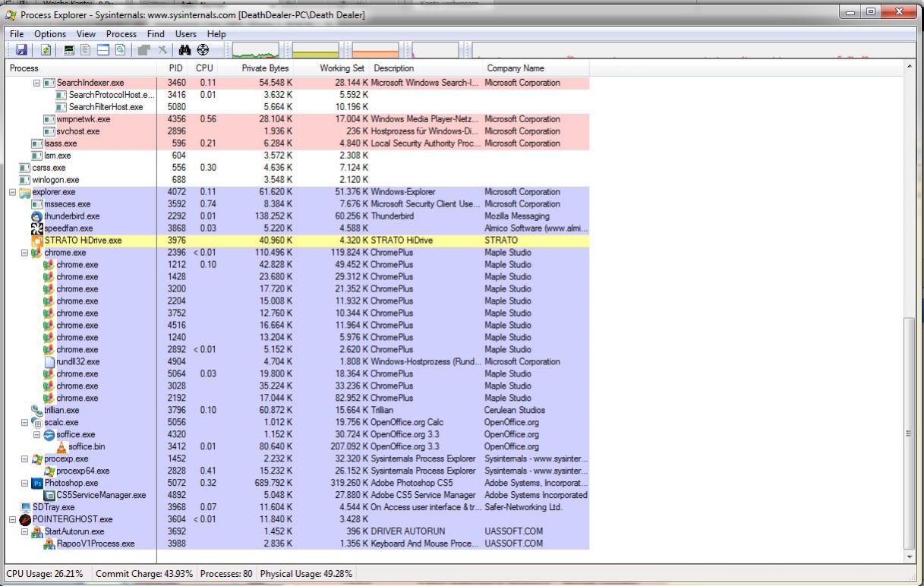The height and width of the screenshot is (586, 924).
Task: Collapse the parent chrome.exe tree node
Action: pos(24,253)
